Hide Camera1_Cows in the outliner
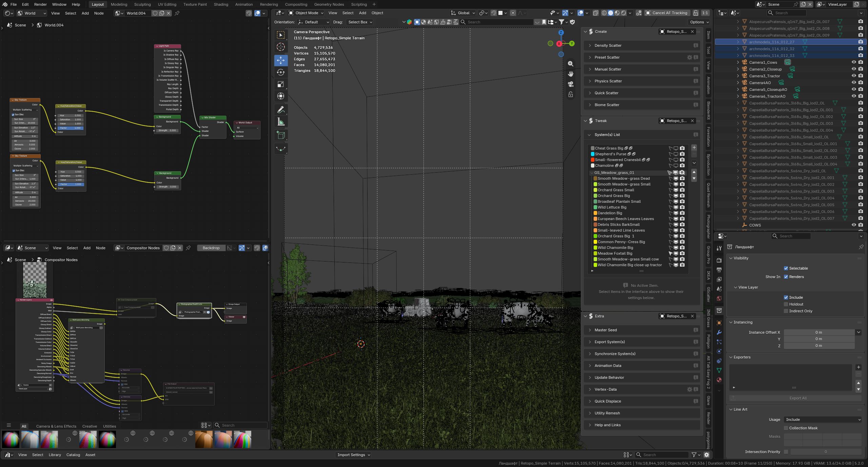This screenshot has height=467, width=868. (854, 62)
